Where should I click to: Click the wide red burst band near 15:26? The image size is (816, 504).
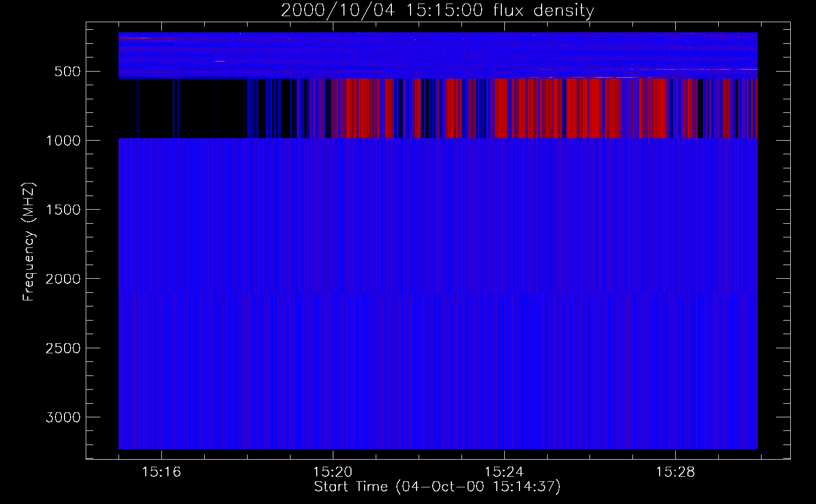click(x=593, y=108)
